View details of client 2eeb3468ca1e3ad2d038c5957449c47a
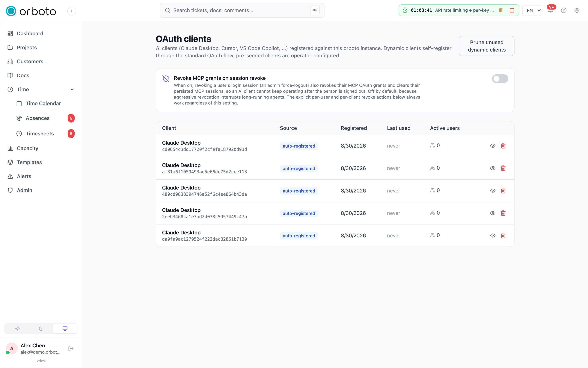 pyautogui.click(x=492, y=213)
